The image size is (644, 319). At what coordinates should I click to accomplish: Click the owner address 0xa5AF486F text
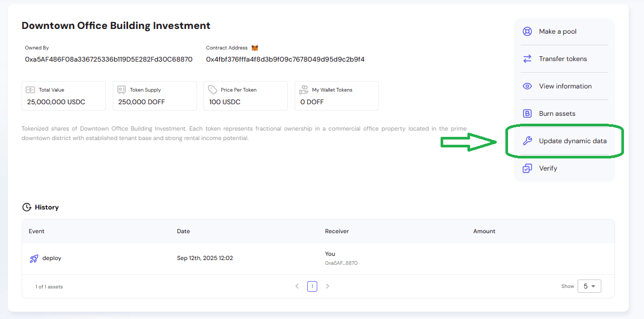click(x=109, y=59)
